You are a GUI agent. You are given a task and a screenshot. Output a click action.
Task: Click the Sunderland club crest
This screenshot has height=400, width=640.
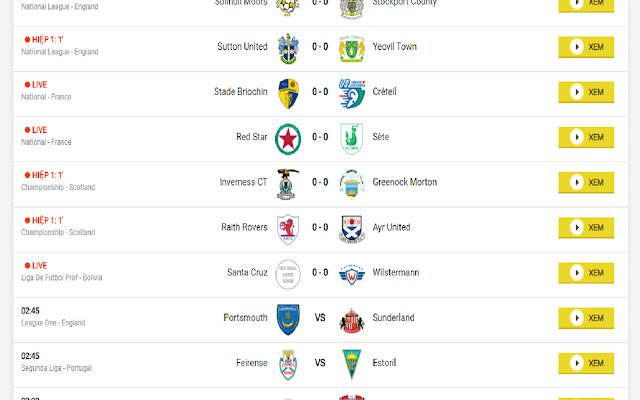[x=351, y=320]
